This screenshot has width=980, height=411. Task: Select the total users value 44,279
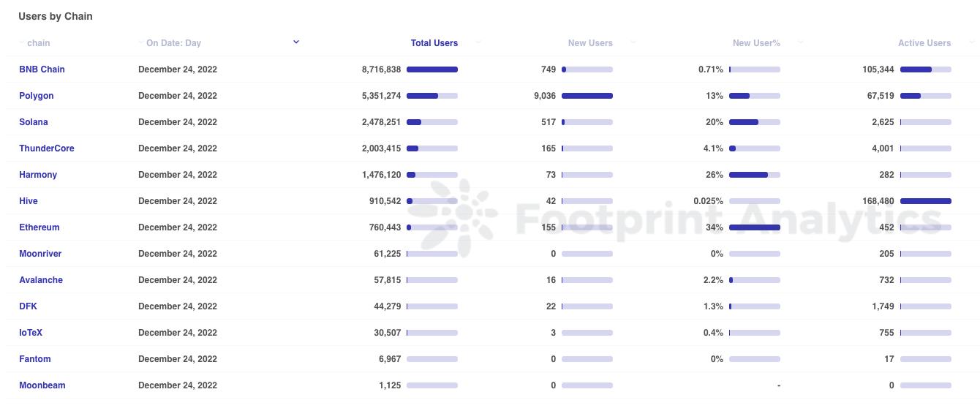tap(388, 306)
